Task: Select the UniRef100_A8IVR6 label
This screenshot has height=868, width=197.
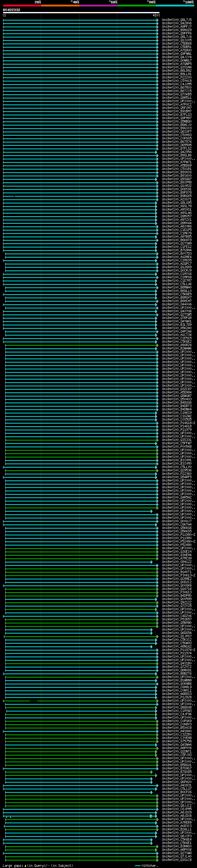Action: coord(177,226)
